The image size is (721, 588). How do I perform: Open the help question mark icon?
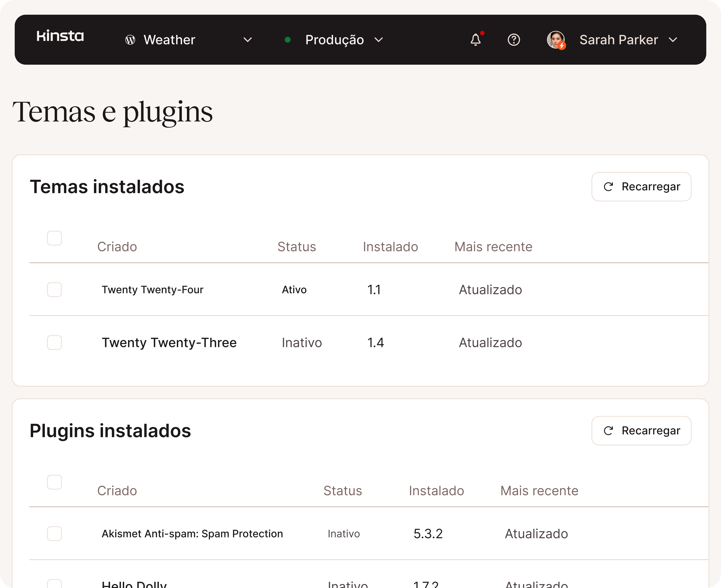pos(514,40)
